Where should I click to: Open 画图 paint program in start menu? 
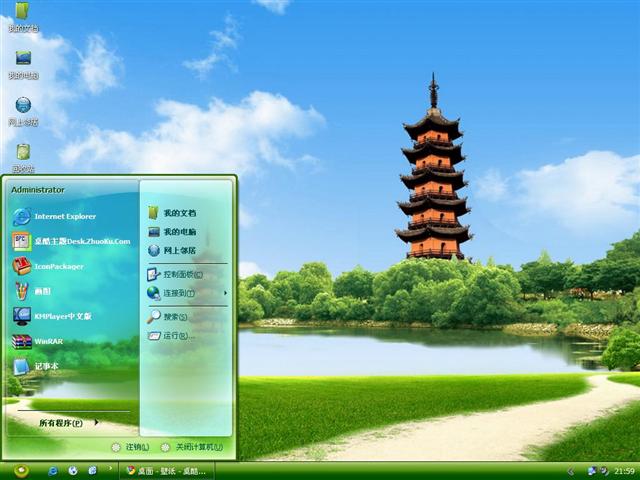tap(31, 291)
